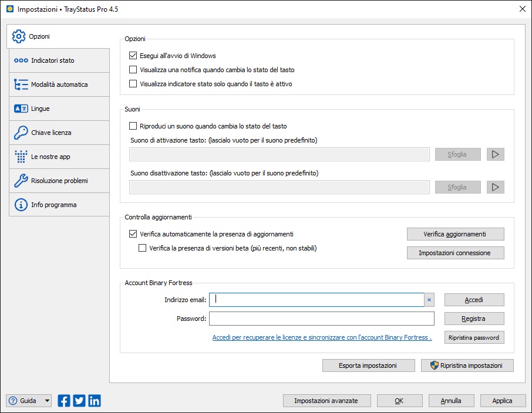532x413 pixels.
Task: Click the TrayStatus title bar icon
Action: (10, 9)
